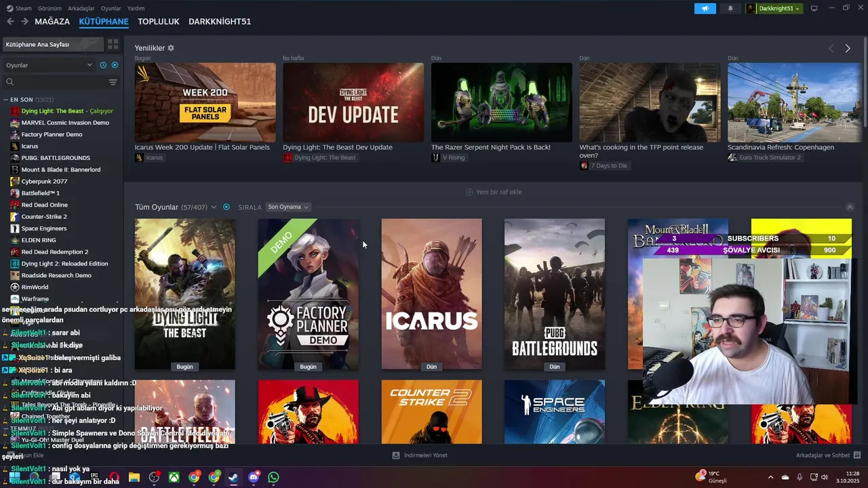Open the advanced filter options icon
Viewport: 868px width, 488px height.
tap(113, 82)
